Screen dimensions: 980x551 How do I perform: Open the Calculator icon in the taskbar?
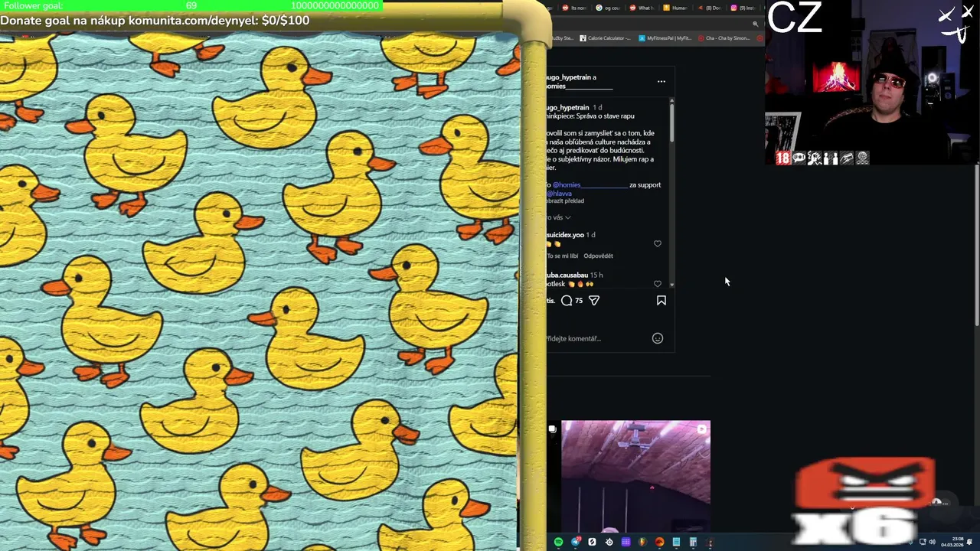click(x=693, y=542)
